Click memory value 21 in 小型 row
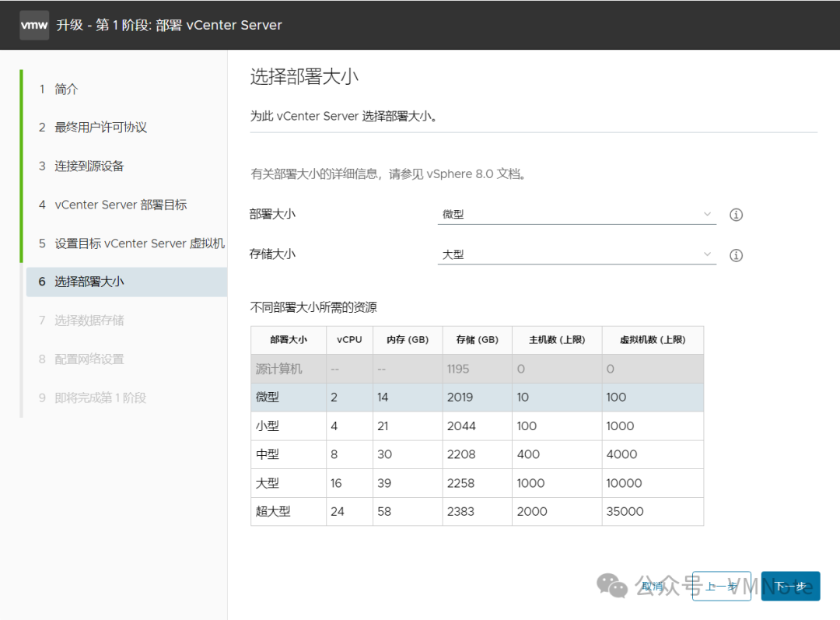This screenshot has height=620, width=840. (383, 426)
